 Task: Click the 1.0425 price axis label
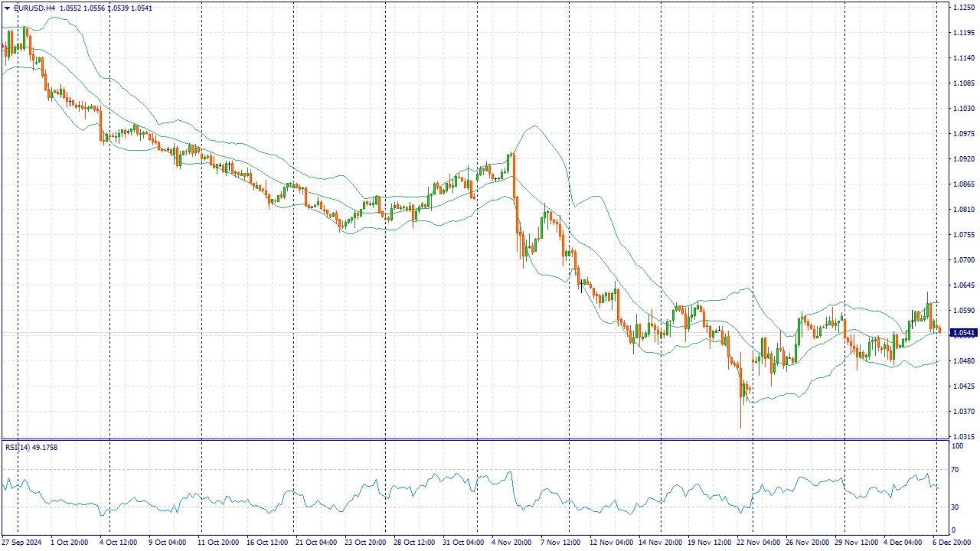click(963, 386)
